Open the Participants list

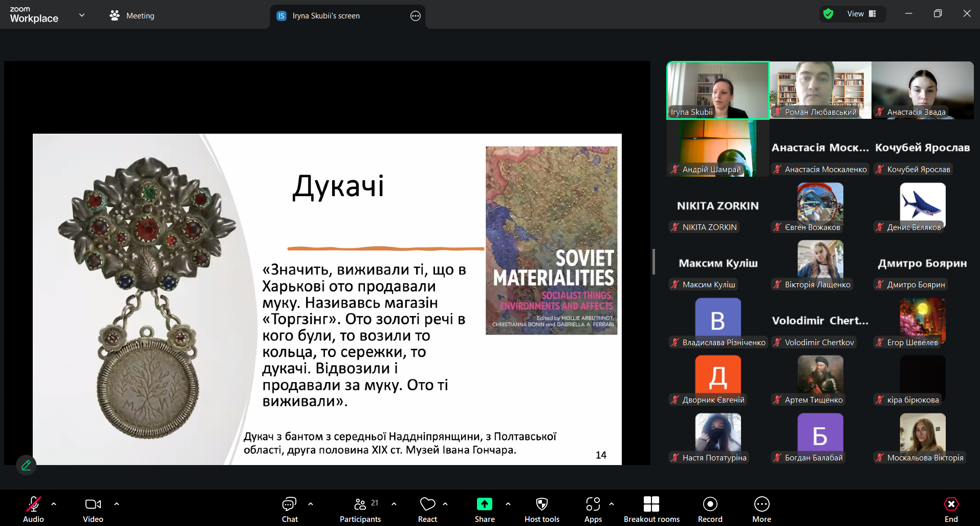(360, 509)
